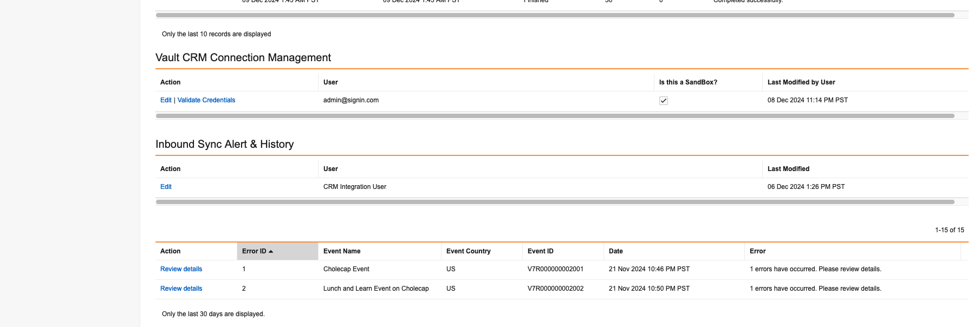
Task: Click the scrollbar below the Inbound Sync table
Action: click(x=555, y=202)
